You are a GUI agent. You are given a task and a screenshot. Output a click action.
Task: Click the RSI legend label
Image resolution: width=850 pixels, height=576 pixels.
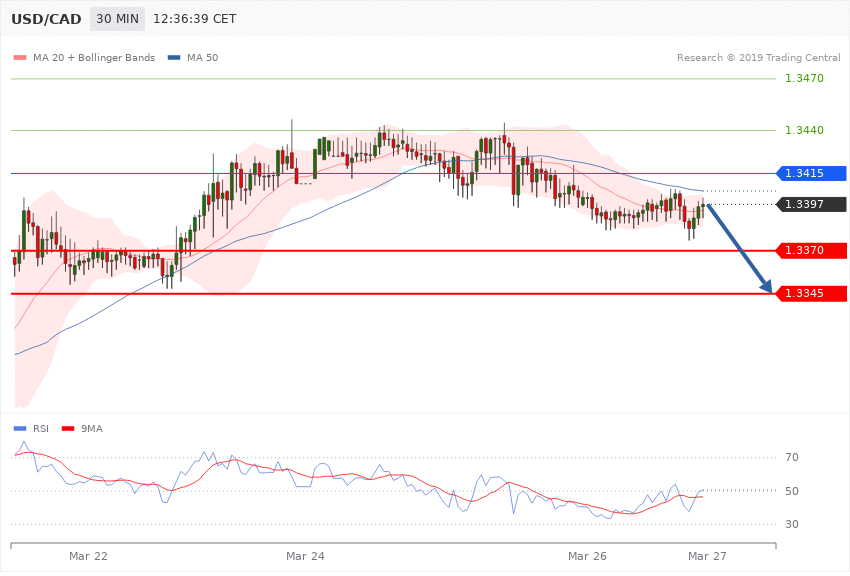point(41,429)
